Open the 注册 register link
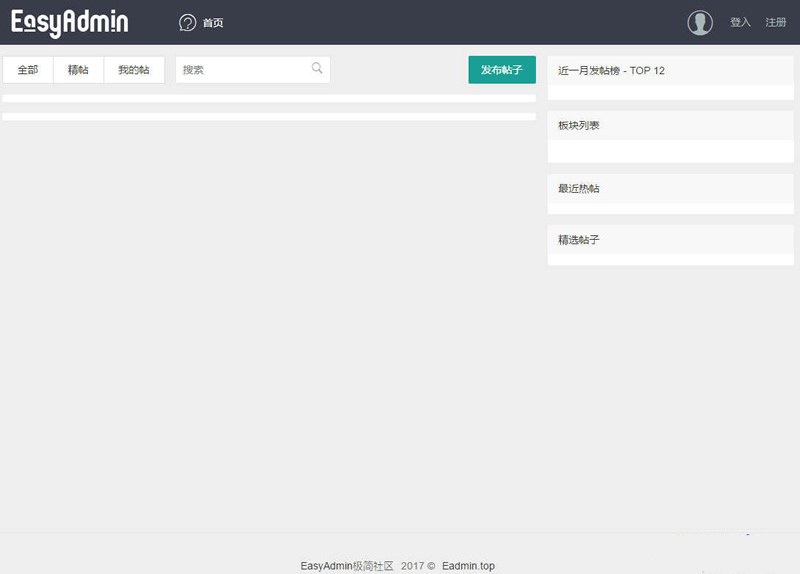Viewport: 800px width, 574px height. pos(776,22)
